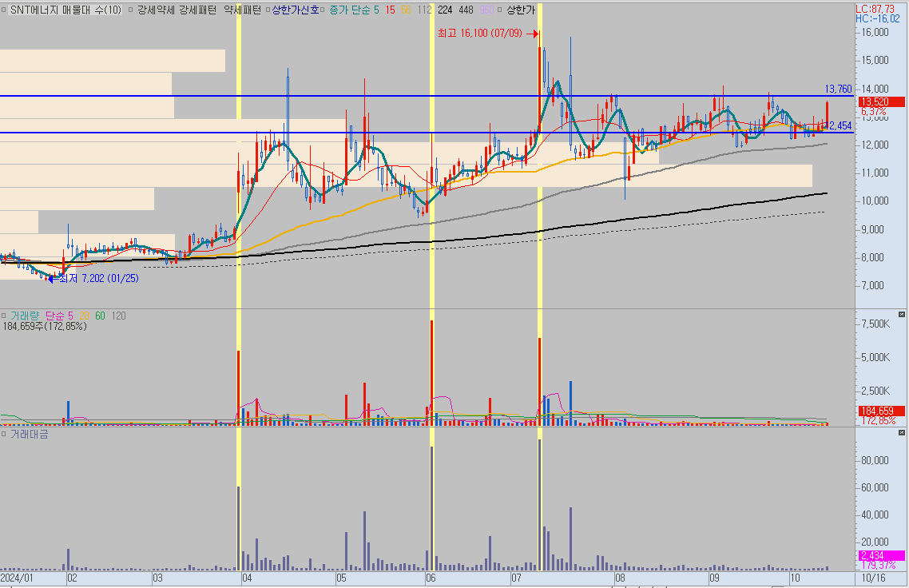This screenshot has width=909, height=588.
Task: Select the volume 20-period average legend
Action: tap(84, 316)
